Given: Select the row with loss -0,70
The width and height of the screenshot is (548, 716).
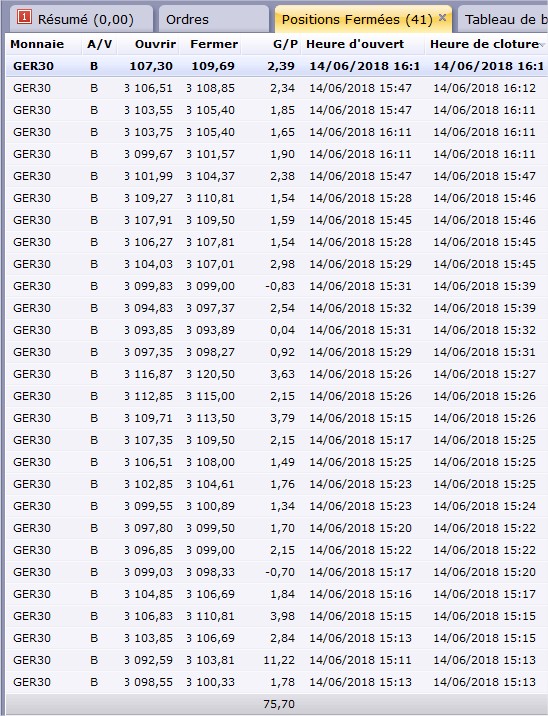Looking at the screenshot, I should pos(277,572).
